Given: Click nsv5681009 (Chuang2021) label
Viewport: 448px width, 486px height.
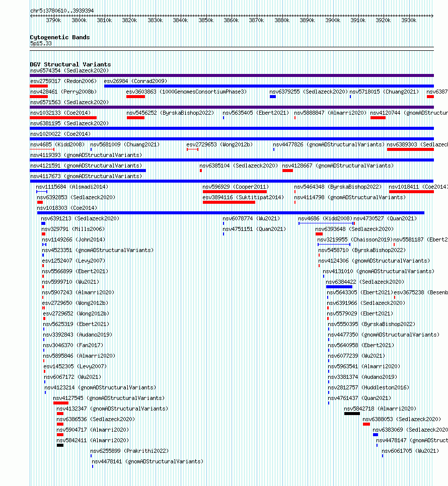Looking at the screenshot, I should 125,144.
